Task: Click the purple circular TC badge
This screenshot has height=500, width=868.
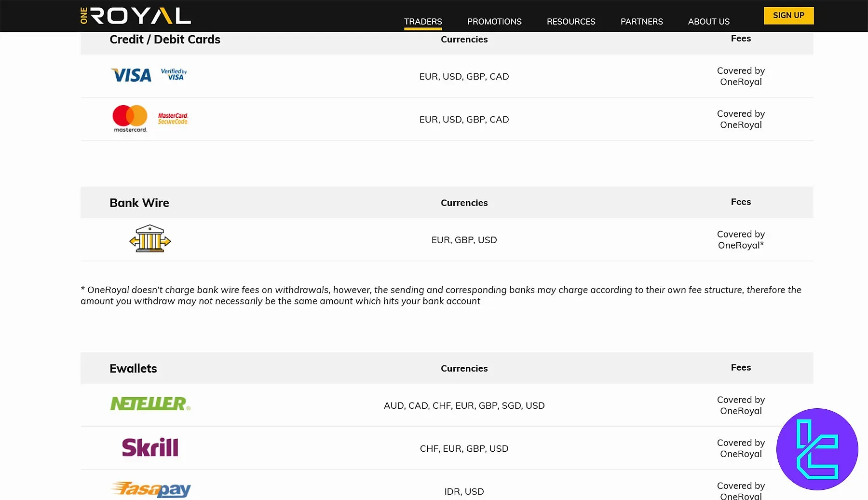Action: coord(817,449)
